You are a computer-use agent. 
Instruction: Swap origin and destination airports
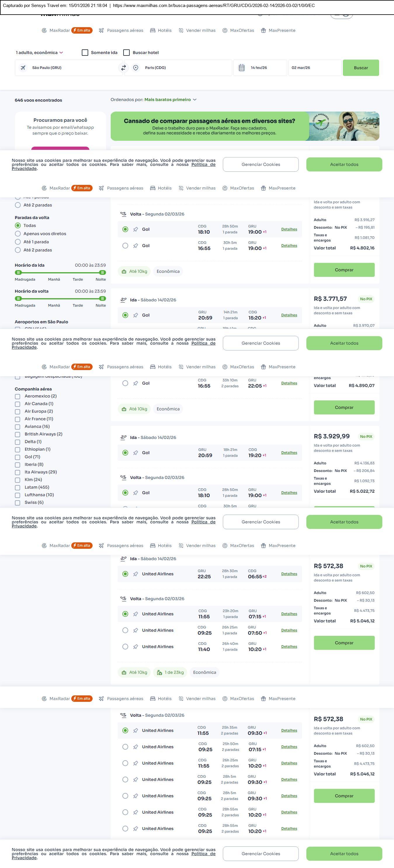pyautogui.click(x=124, y=68)
